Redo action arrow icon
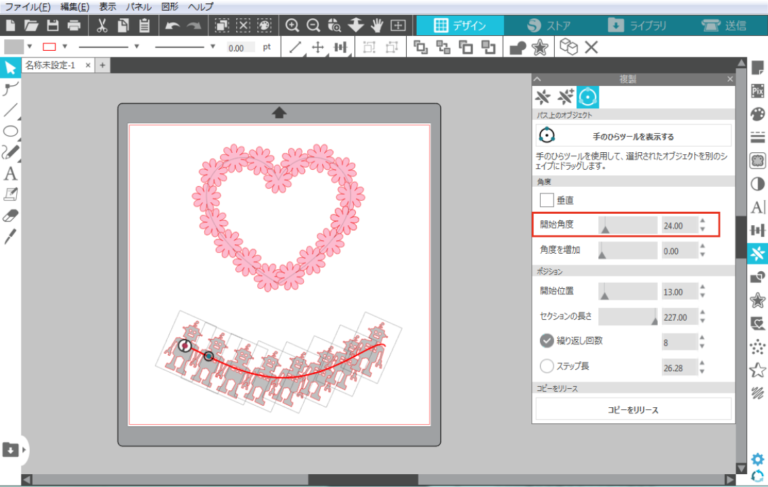Image resolution: width=768 pixels, height=487 pixels. coord(193,25)
